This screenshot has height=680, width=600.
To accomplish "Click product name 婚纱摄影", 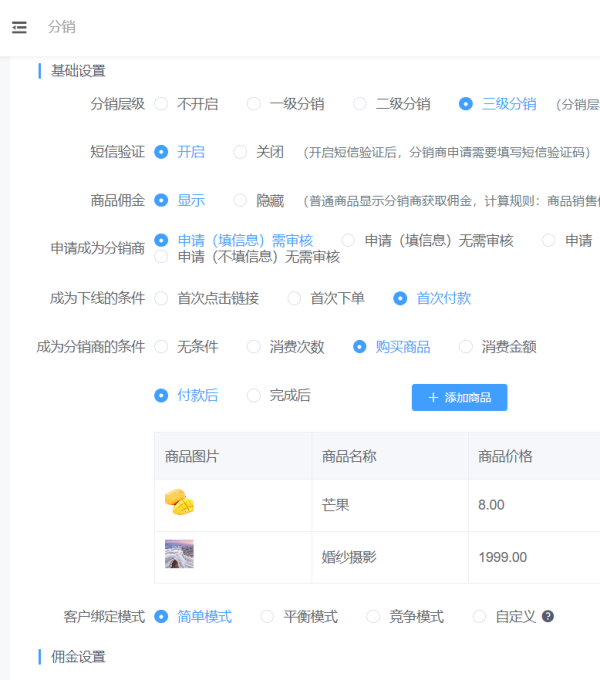I will tap(349, 557).
